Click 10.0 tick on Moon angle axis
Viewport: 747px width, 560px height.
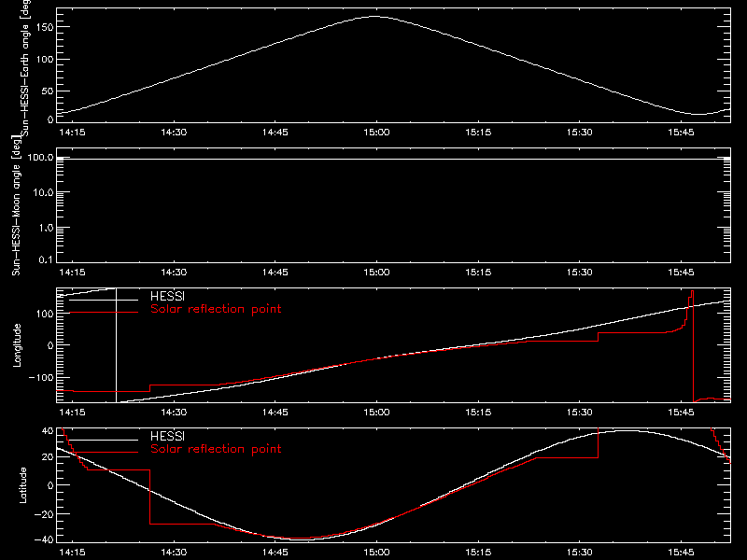pyautogui.click(x=43, y=192)
